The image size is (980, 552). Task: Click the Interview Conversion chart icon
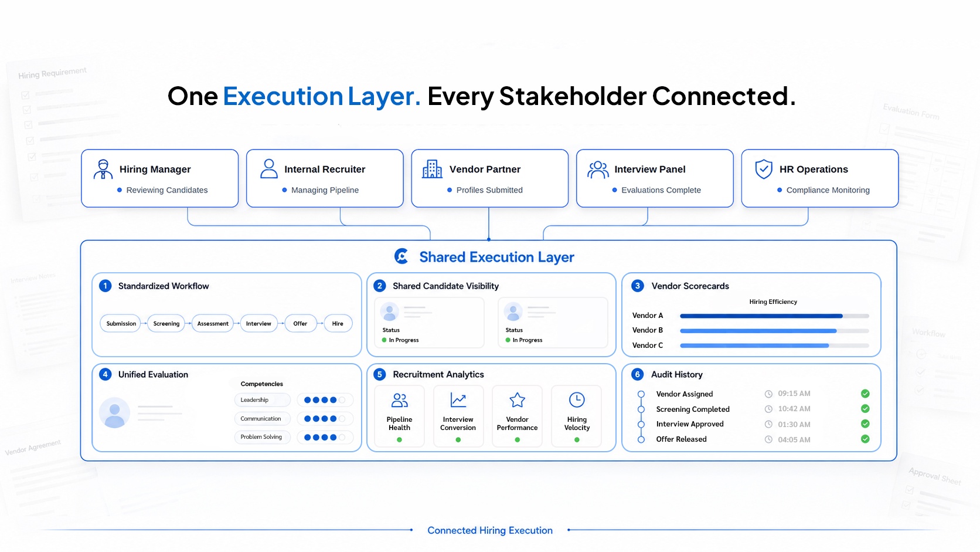(x=458, y=400)
